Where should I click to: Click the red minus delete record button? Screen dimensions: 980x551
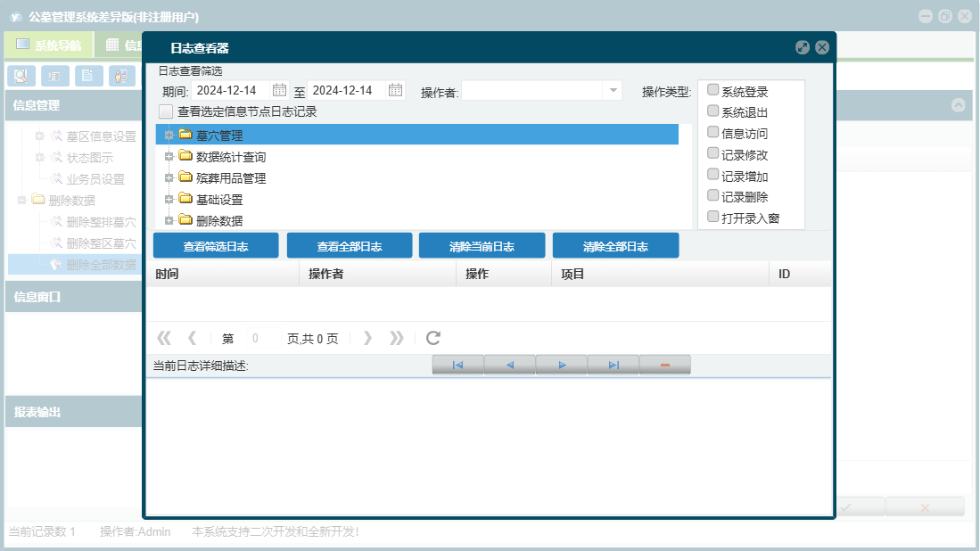tap(665, 365)
